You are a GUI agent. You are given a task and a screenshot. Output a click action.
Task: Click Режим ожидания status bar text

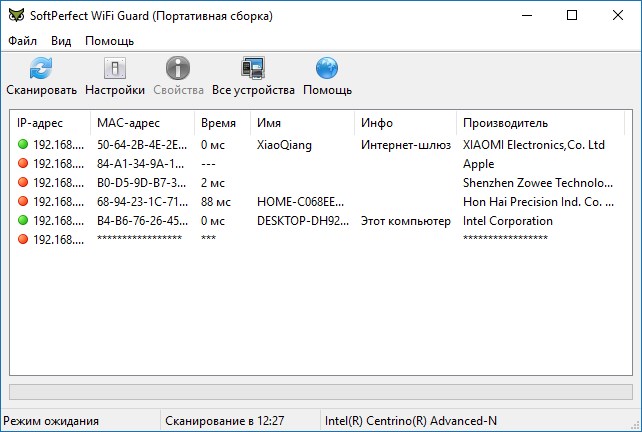pyautogui.click(x=51, y=421)
